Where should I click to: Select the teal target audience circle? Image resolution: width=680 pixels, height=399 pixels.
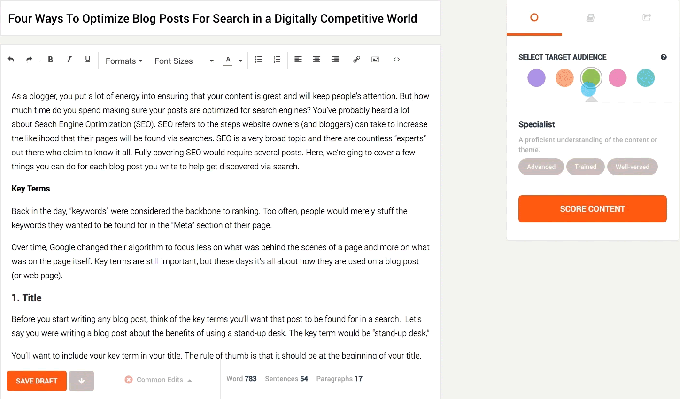click(x=646, y=78)
